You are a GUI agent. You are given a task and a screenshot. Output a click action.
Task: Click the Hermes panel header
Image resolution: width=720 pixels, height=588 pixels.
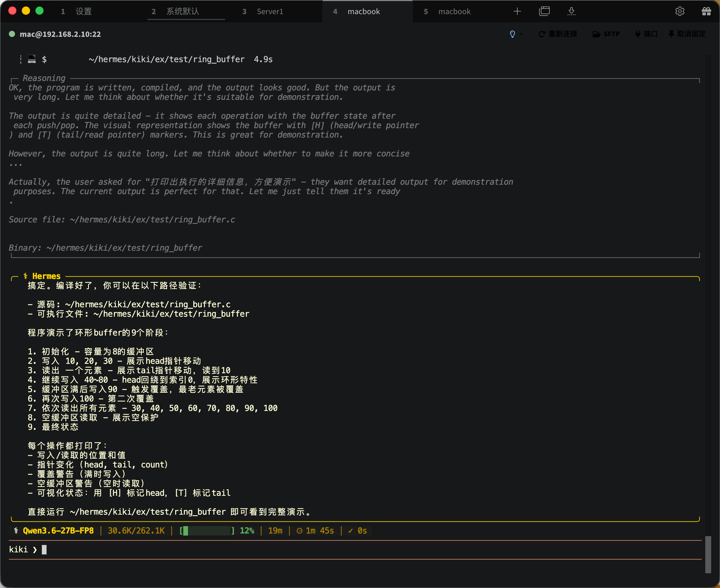coord(42,276)
